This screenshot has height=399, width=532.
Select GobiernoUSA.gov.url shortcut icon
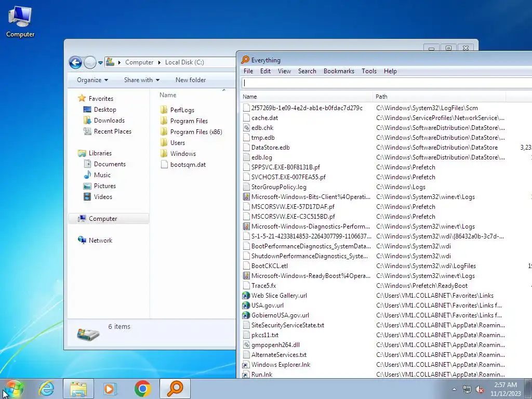tap(246, 315)
